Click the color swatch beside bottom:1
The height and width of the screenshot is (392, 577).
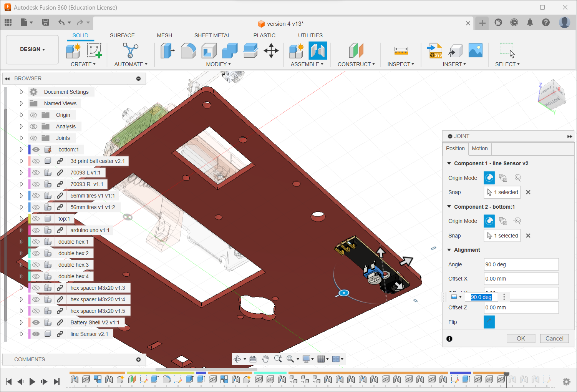point(30,149)
